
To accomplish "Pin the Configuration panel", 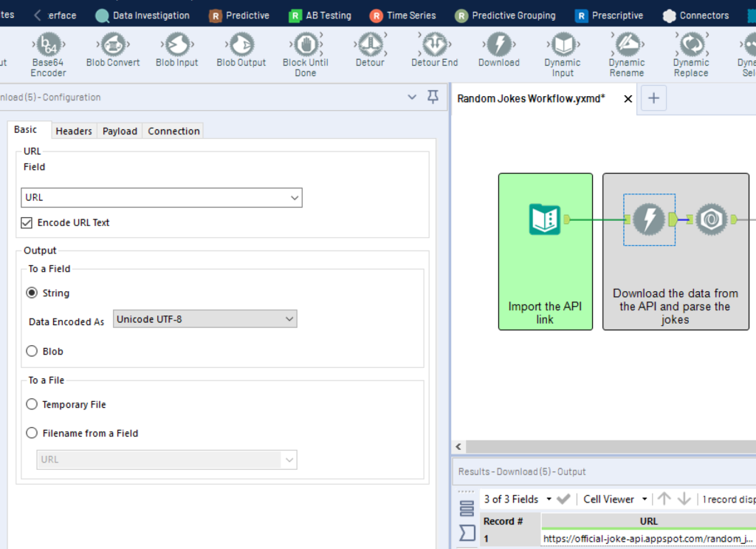I will [x=433, y=97].
